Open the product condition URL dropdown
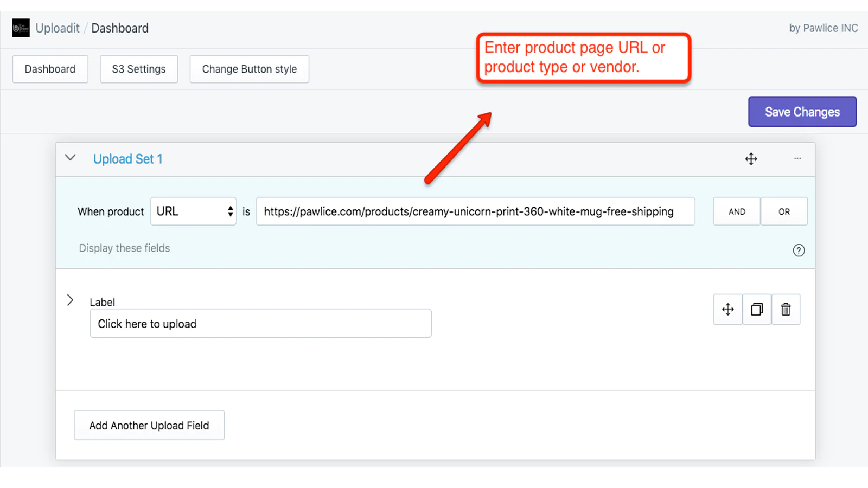 click(x=193, y=211)
